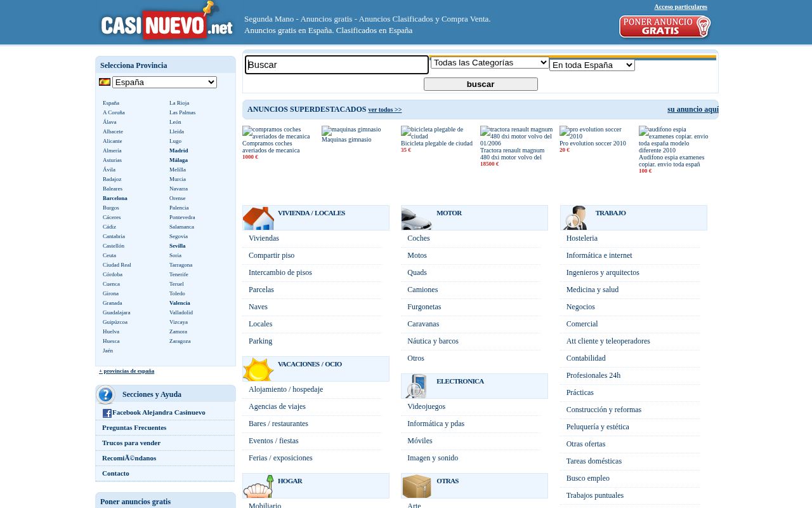This screenshot has width=812, height=508.
Task: Click the su anuncio aquí link
Action: coord(693,109)
